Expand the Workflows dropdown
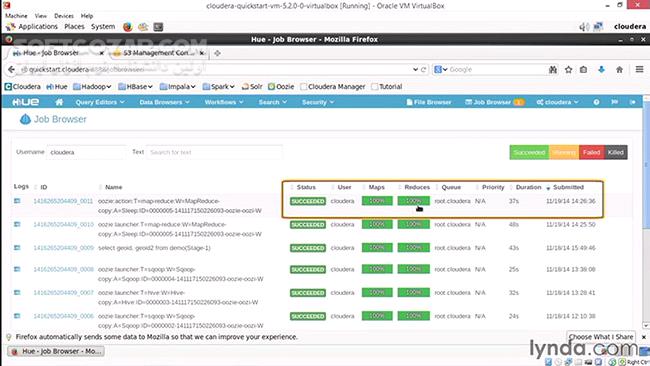650x366 pixels. click(x=224, y=102)
